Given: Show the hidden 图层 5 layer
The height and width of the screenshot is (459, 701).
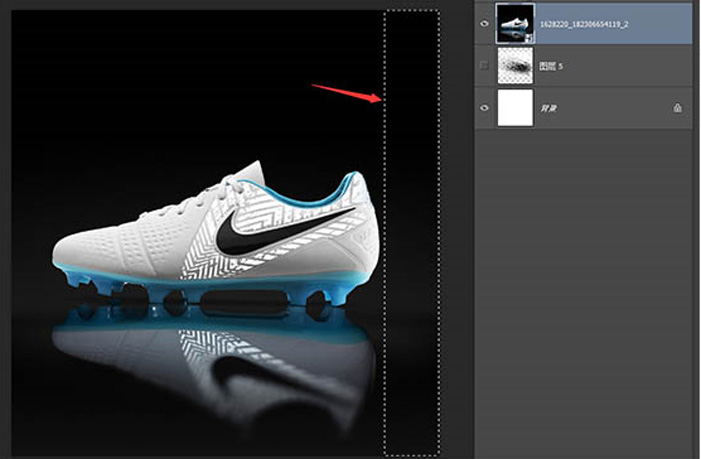Looking at the screenshot, I should tap(485, 65).
